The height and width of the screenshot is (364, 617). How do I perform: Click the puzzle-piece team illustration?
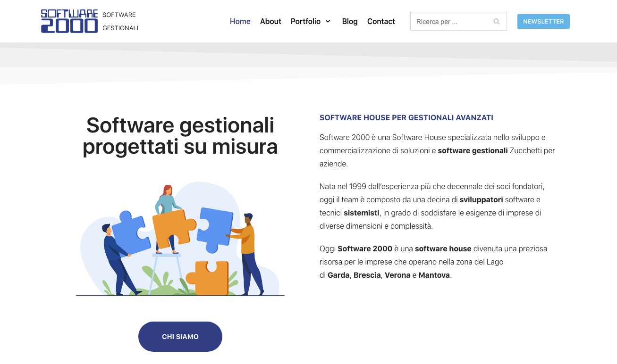[180, 238]
